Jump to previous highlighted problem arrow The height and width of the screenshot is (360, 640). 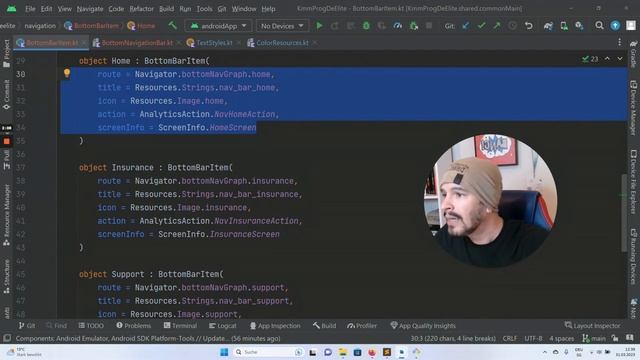pos(607,59)
